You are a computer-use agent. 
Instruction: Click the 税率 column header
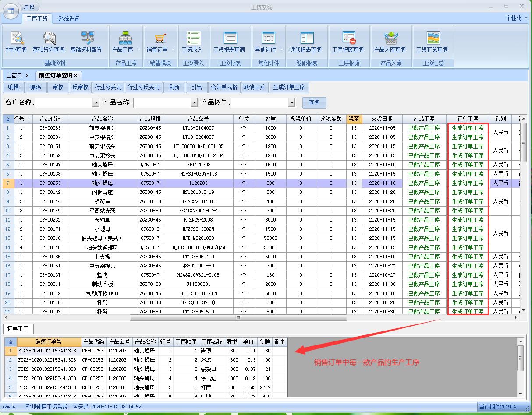[354, 119]
